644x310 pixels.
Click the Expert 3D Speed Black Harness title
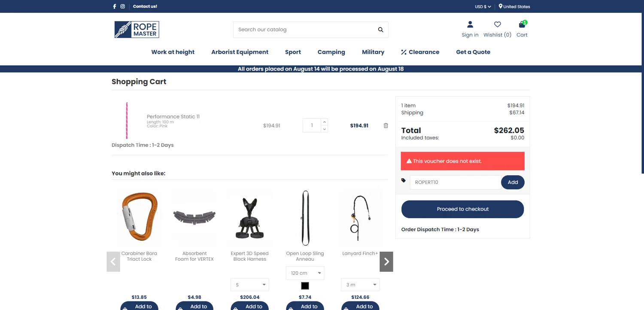click(x=249, y=256)
